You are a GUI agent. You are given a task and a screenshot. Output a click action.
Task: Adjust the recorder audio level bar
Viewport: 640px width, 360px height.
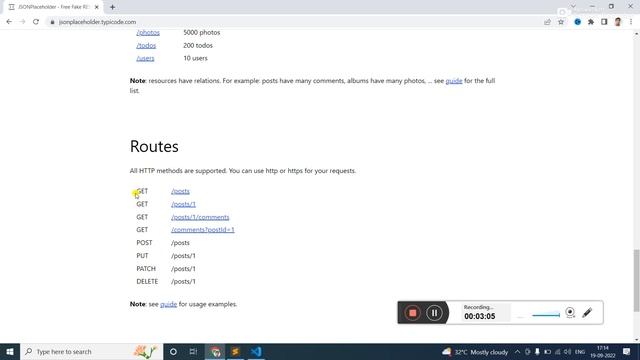pos(546,315)
